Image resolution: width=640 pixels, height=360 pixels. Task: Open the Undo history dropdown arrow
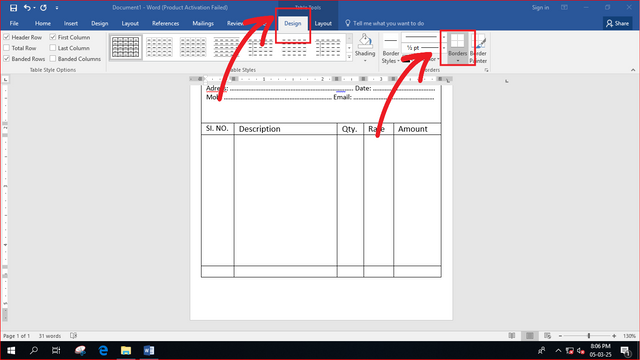pyautogui.click(x=34, y=8)
